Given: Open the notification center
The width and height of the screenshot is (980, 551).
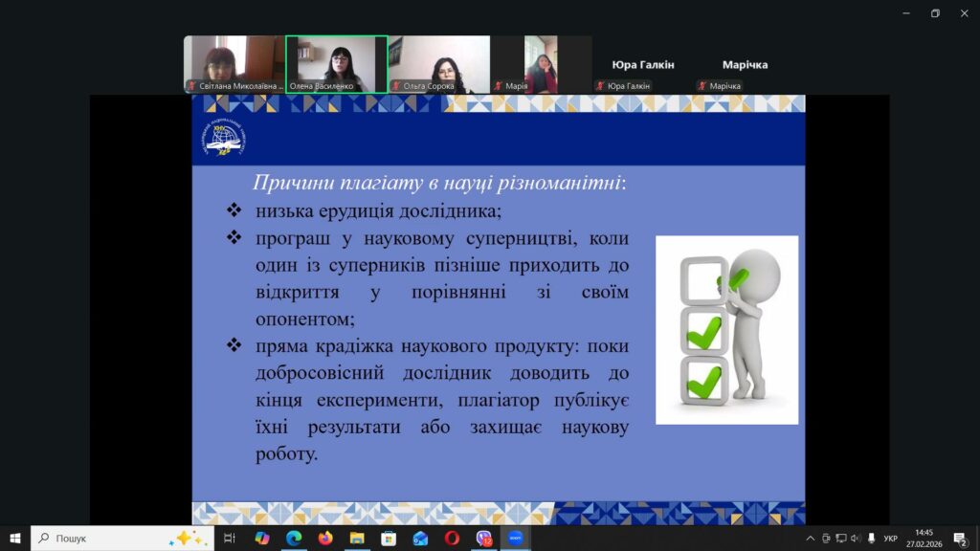Looking at the screenshot, I should pos(959,539).
